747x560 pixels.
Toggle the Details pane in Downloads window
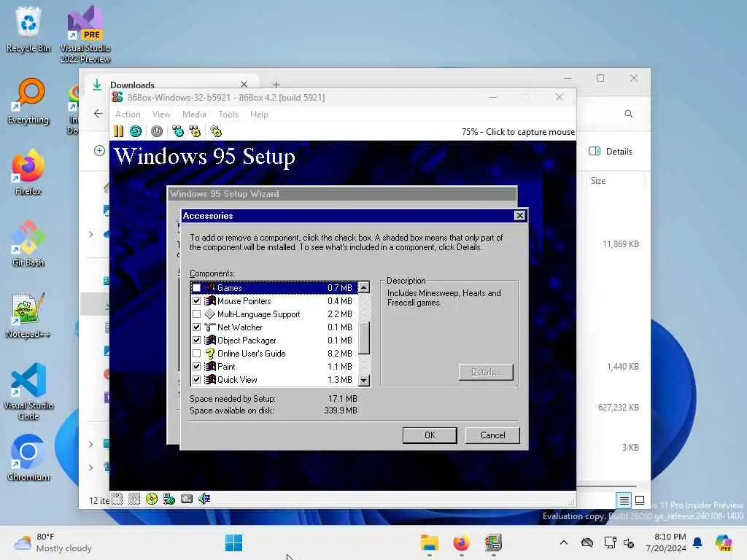tap(611, 152)
